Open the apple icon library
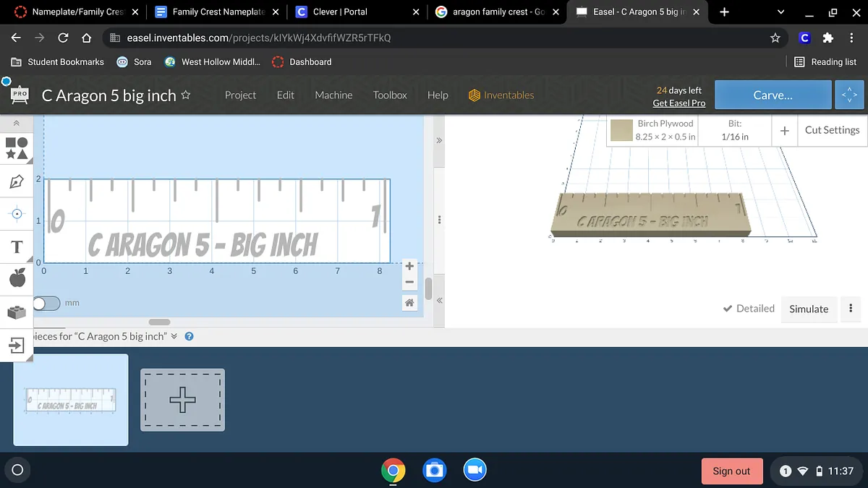This screenshot has width=868, height=488. tap(17, 278)
